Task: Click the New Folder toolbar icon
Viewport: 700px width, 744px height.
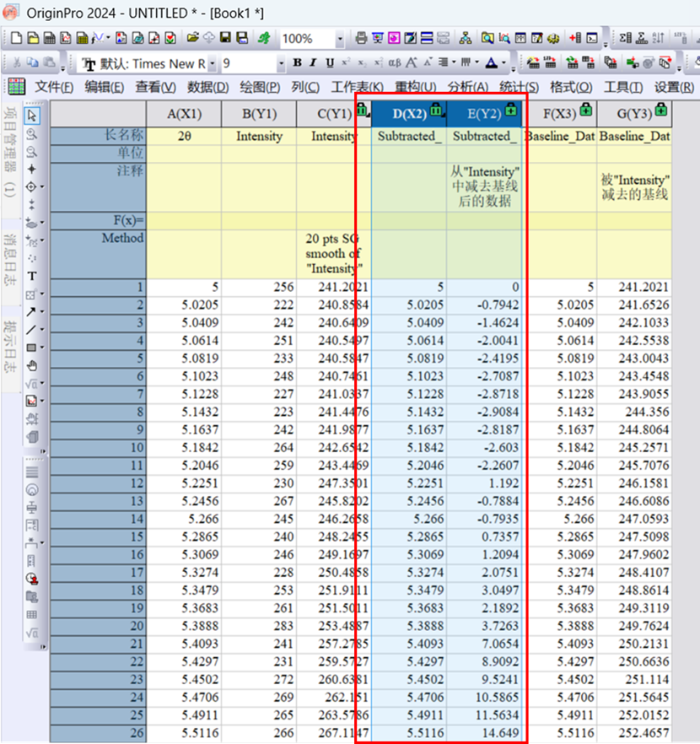Action: pos(33,38)
